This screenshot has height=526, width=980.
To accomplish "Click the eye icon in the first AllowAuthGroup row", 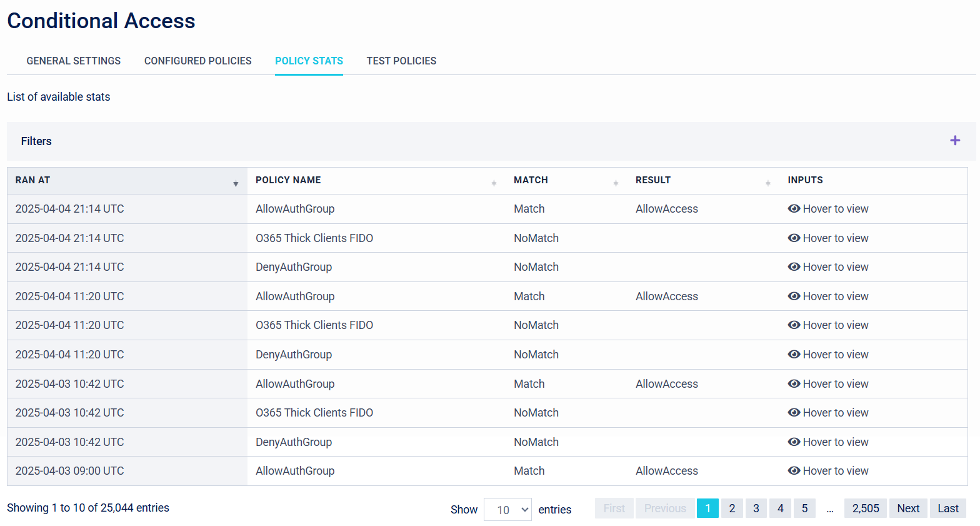I will click(x=794, y=209).
